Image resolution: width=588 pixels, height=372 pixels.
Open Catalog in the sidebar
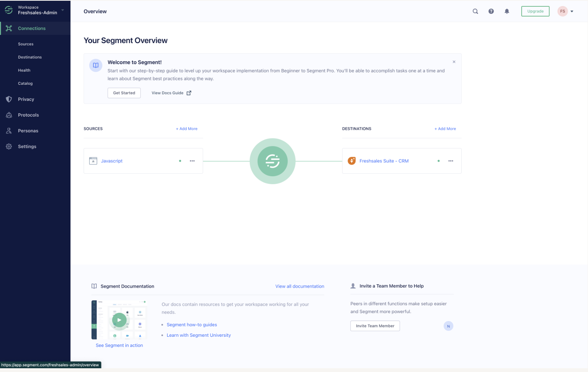(x=25, y=84)
